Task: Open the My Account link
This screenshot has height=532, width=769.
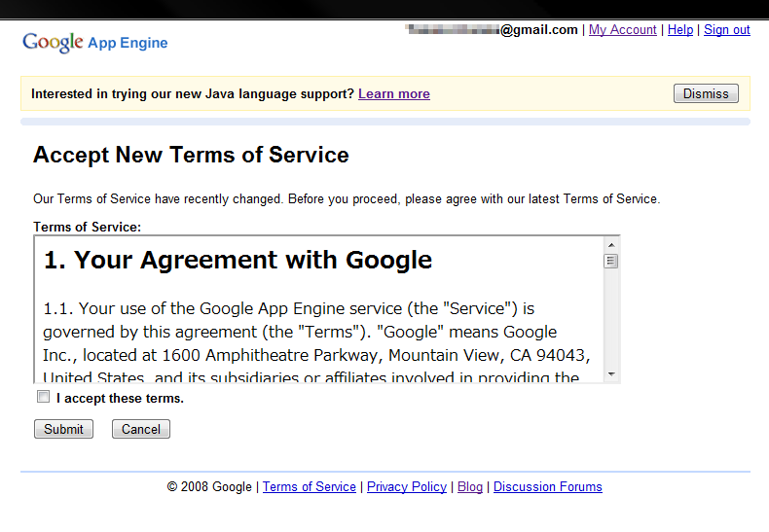Action: [622, 30]
